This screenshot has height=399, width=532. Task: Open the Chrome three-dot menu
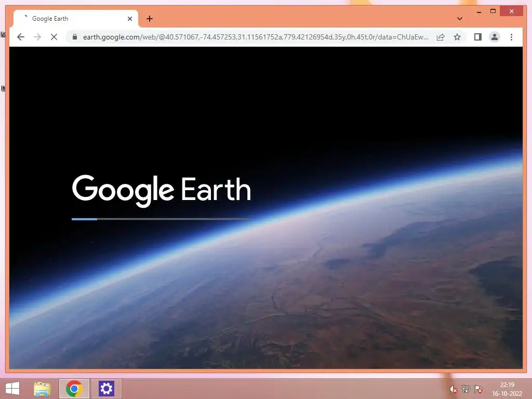pos(511,37)
